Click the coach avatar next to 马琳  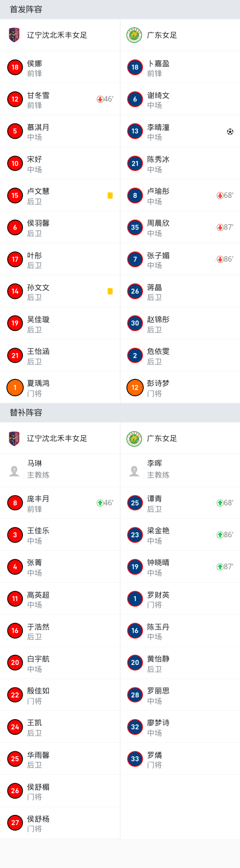[14, 471]
